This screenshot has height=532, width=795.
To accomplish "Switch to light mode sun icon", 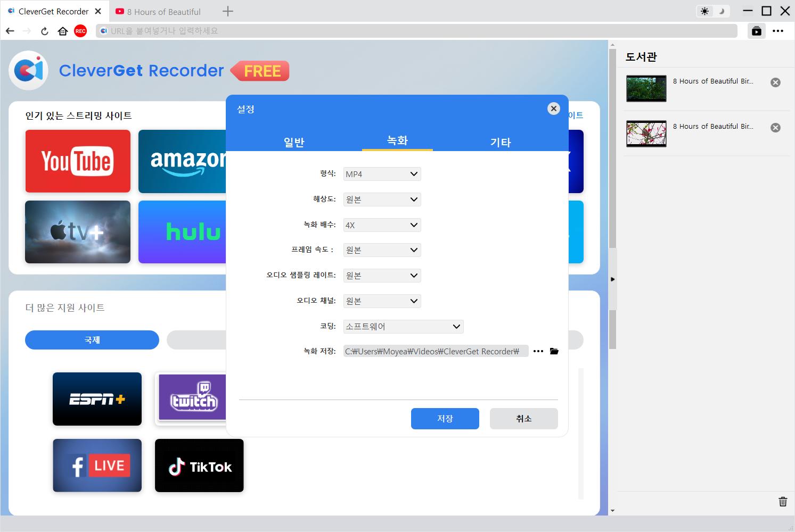I will pyautogui.click(x=705, y=11).
